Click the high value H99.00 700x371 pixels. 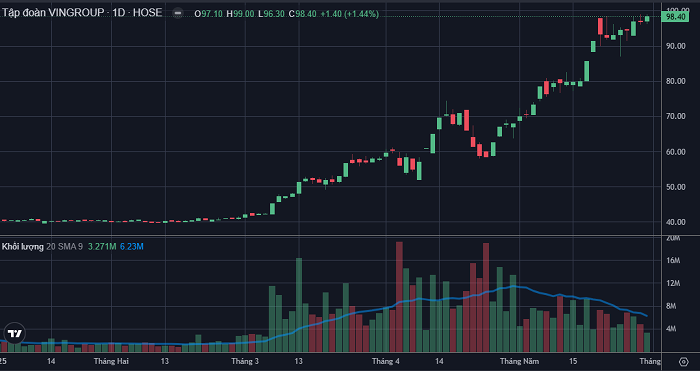point(240,14)
